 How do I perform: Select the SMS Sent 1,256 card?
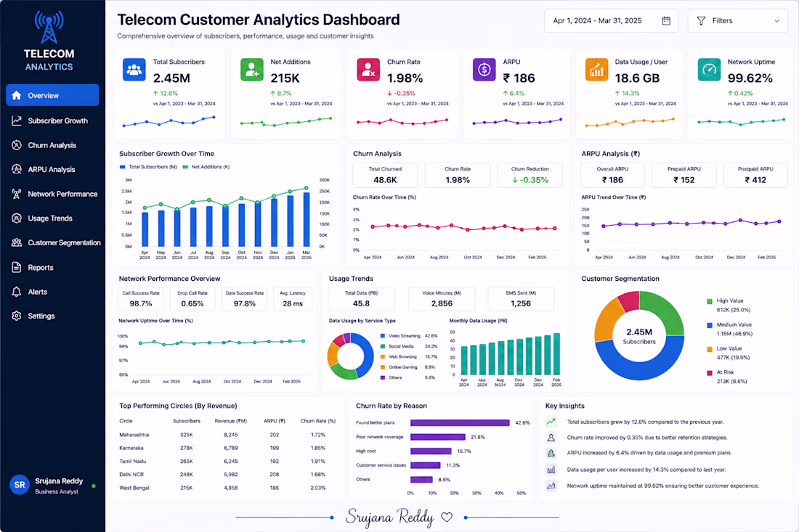point(521,299)
